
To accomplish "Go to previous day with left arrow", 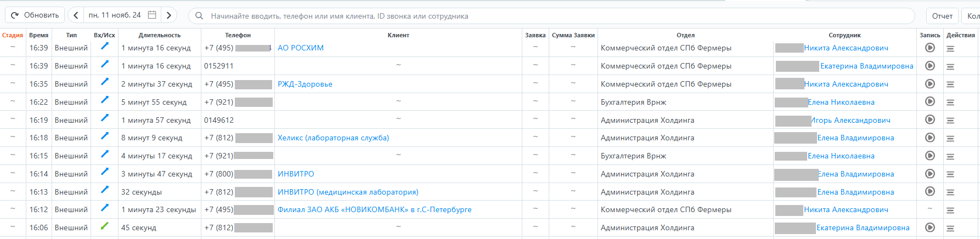I will click(x=76, y=15).
